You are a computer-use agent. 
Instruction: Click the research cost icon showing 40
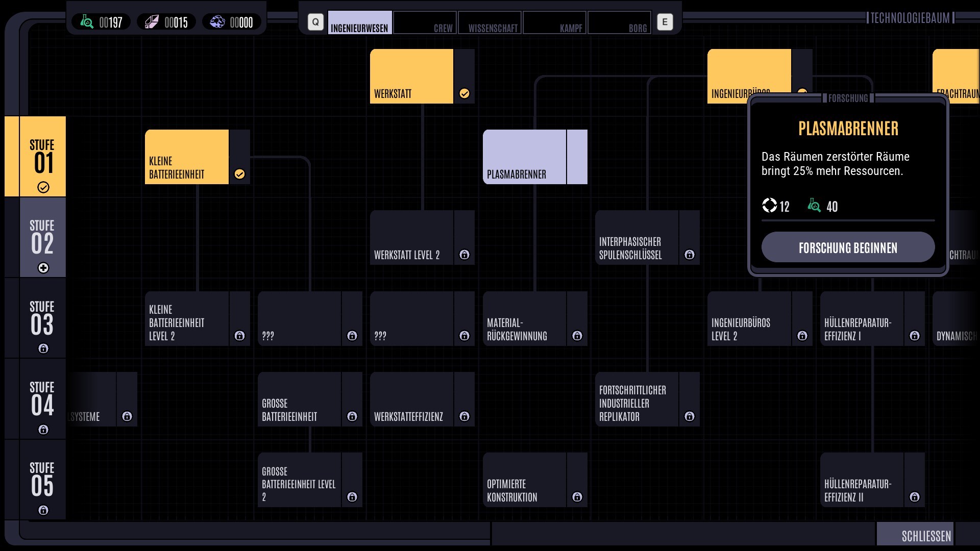point(814,205)
